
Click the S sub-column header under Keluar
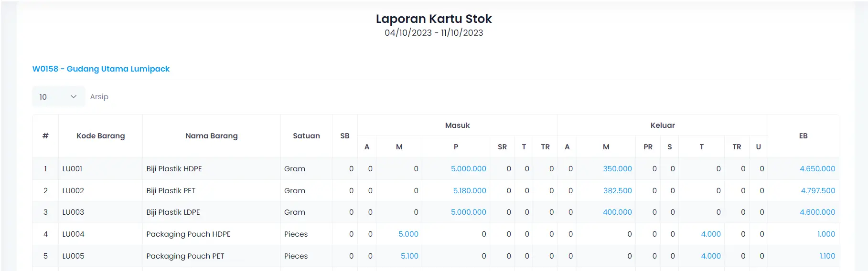coord(669,147)
